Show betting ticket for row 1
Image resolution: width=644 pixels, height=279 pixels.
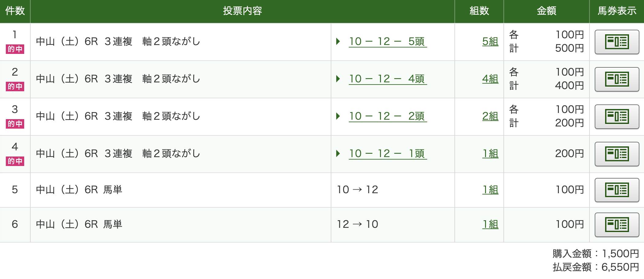click(616, 42)
